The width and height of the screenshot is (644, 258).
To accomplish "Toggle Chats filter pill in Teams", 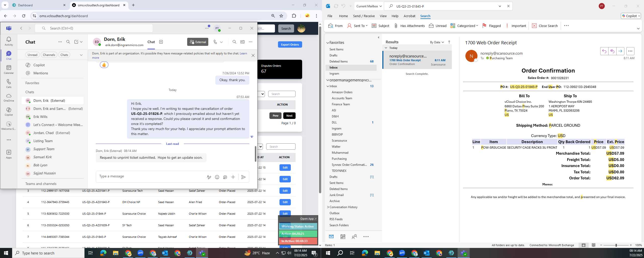I will click(x=64, y=55).
